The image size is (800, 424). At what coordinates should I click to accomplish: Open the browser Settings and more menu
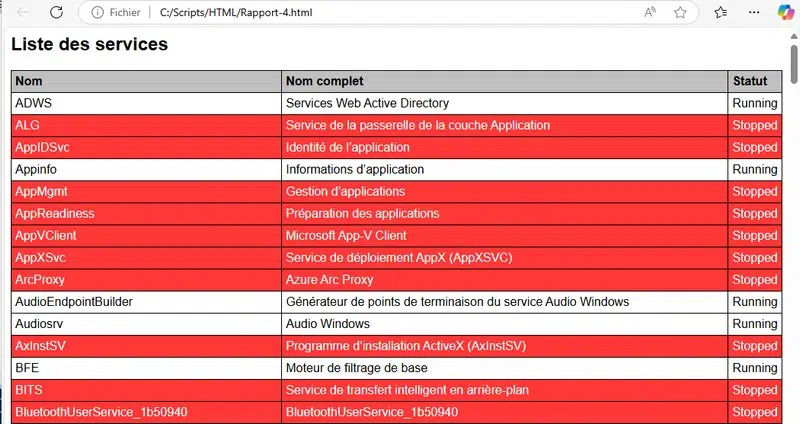750,13
